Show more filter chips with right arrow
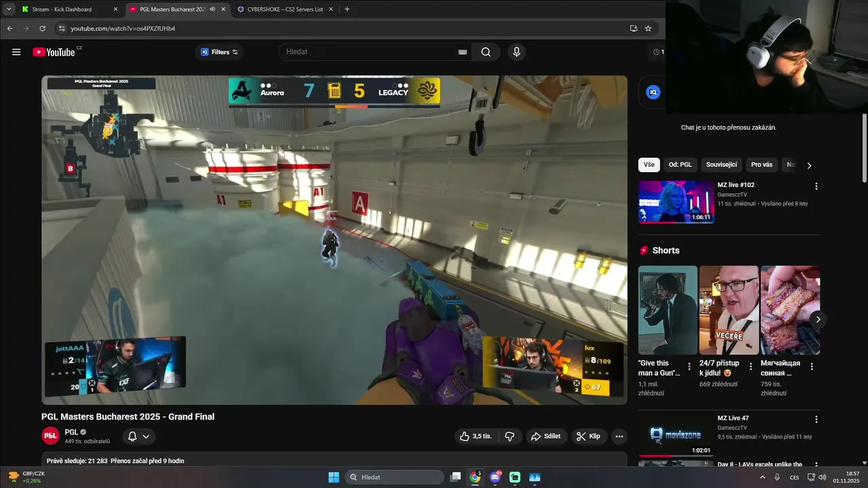Viewport: 868px width, 488px height. [809, 165]
